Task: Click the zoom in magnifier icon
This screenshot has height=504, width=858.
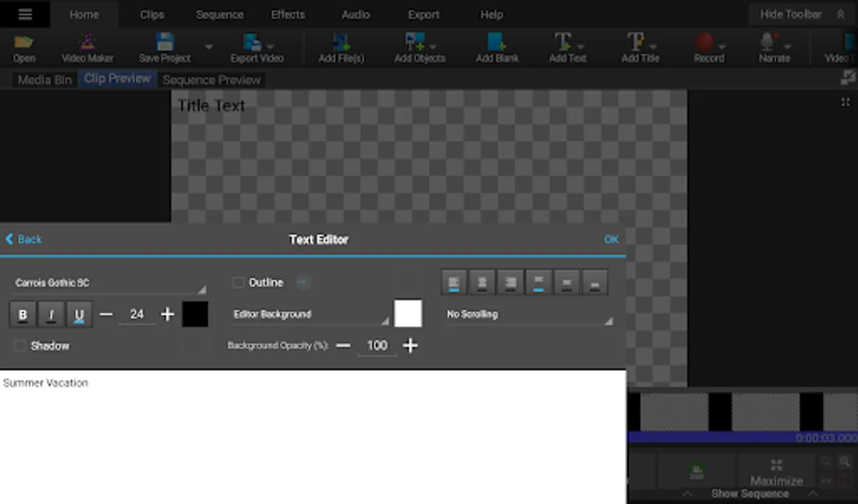Action: pos(844,462)
